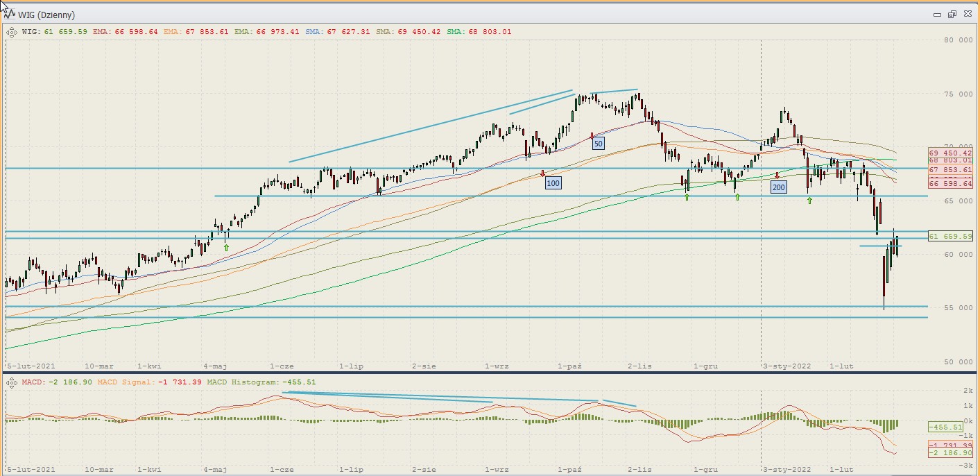Screen dimensions: 980x476
Task: Click the 61 659.59 current price tag
Action: pos(950,237)
